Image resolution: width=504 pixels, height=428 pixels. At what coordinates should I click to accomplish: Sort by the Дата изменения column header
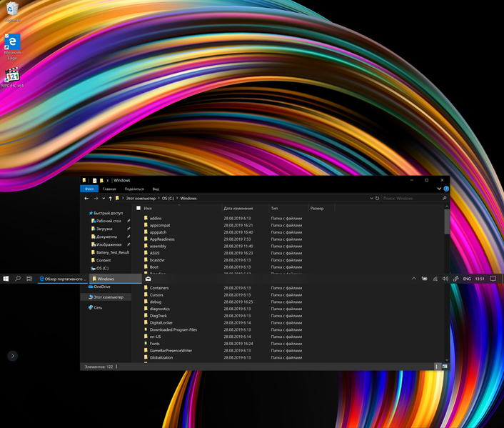coord(238,209)
